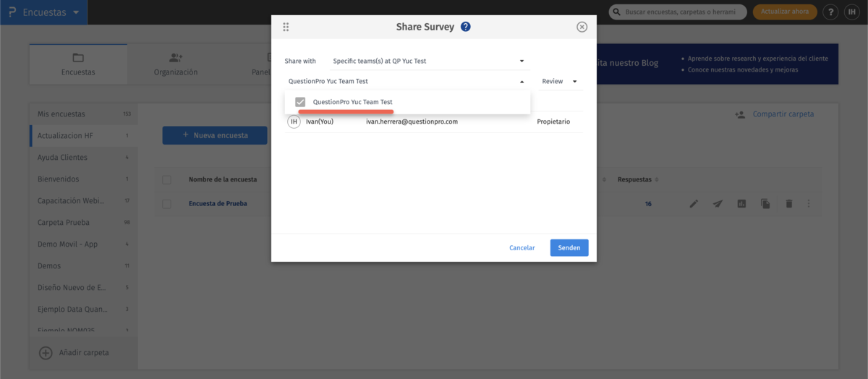
Task: Open Share Survey help question-mark icon
Action: [466, 27]
